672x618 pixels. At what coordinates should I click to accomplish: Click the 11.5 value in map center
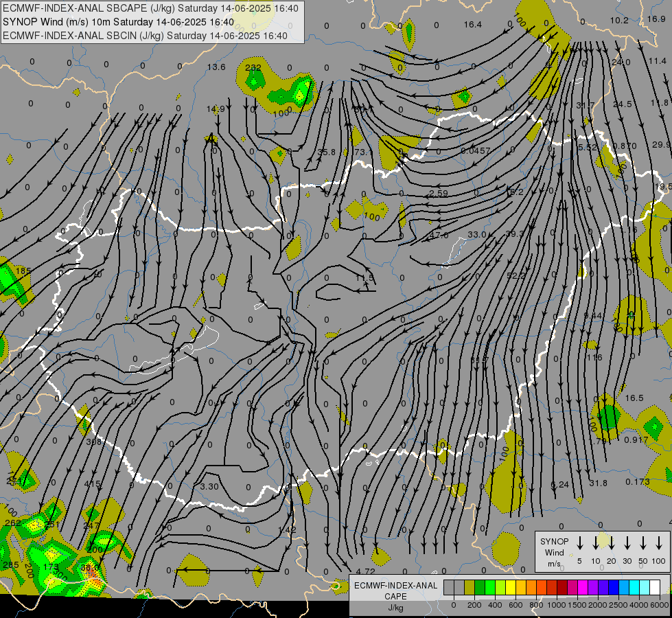tap(364, 278)
